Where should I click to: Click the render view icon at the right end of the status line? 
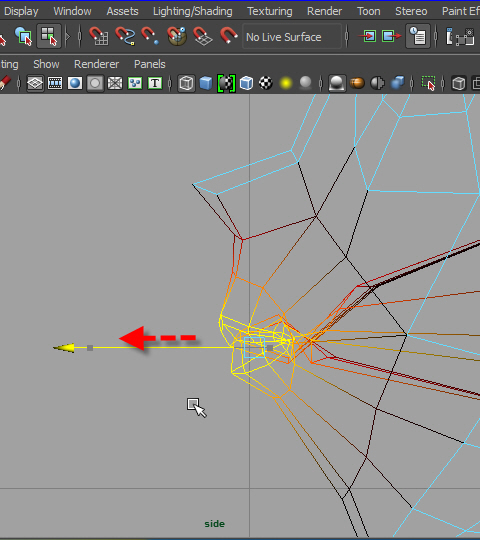(460, 36)
